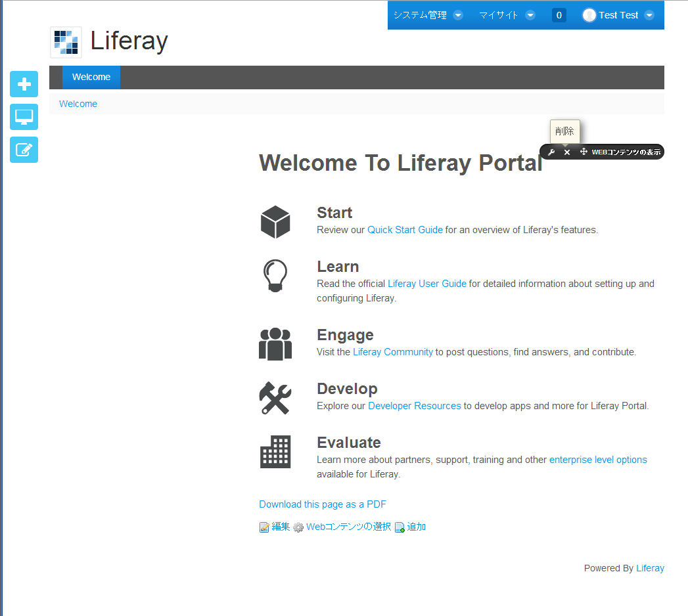
Task: Click the Liferay logo image
Action: pos(66,42)
